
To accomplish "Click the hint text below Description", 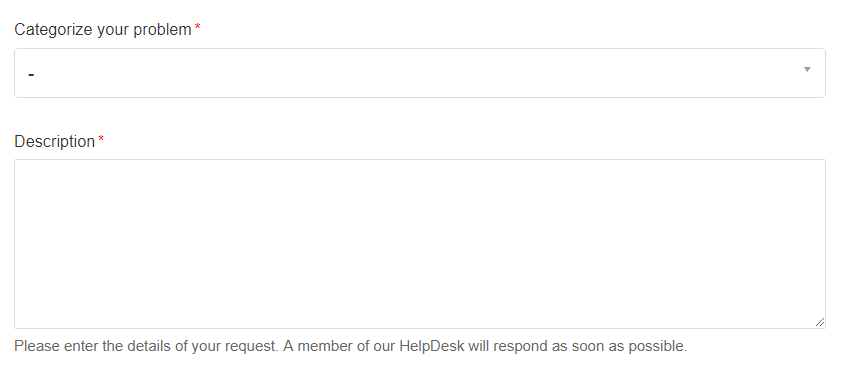I will [350, 346].
